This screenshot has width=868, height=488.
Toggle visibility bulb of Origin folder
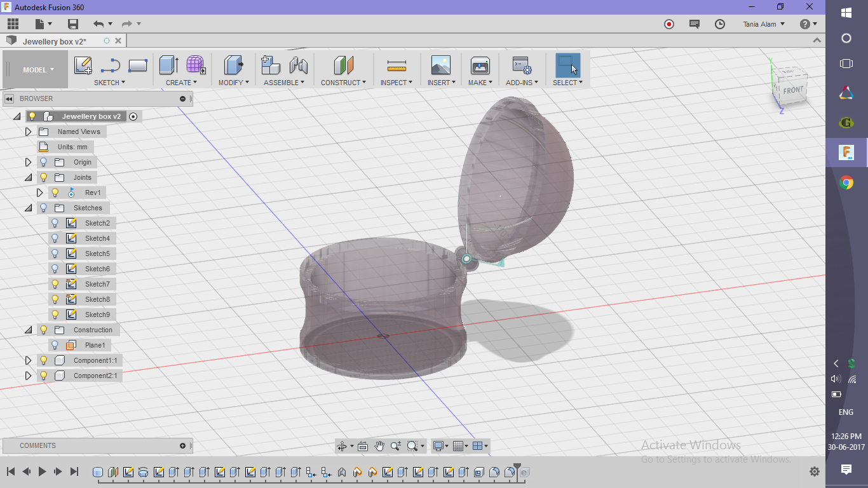44,162
